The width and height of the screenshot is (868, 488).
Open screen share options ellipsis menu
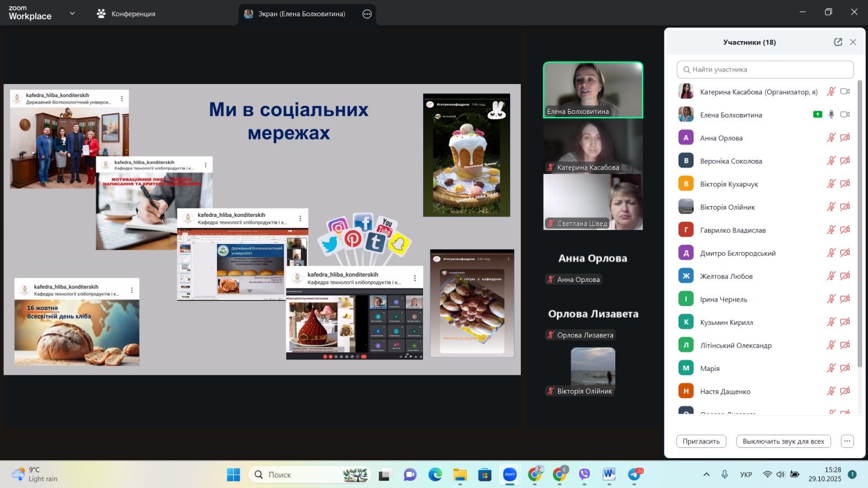coord(367,14)
